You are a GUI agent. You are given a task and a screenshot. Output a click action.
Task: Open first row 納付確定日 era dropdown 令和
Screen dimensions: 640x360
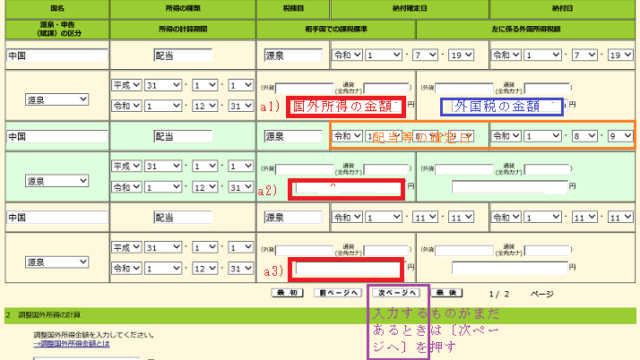[347, 55]
